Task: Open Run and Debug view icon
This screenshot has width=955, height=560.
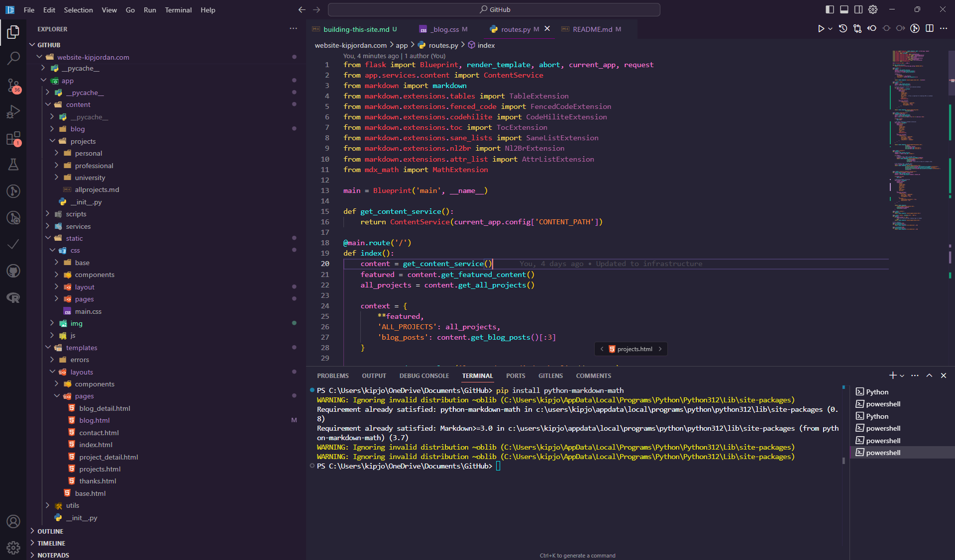Action: pos(13,112)
